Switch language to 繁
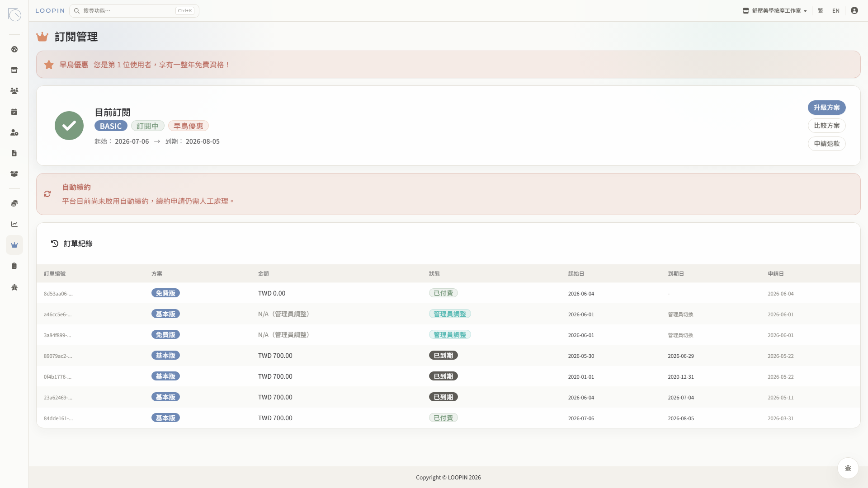The image size is (868, 488). (820, 10)
